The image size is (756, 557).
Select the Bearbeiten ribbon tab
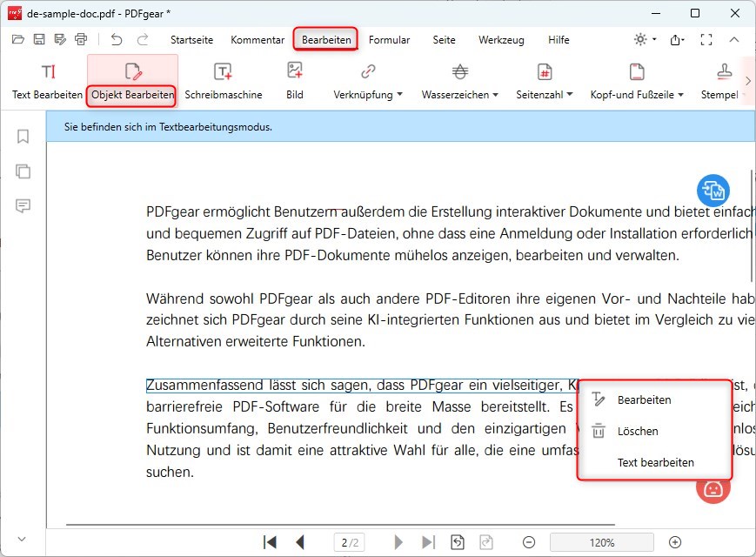326,39
